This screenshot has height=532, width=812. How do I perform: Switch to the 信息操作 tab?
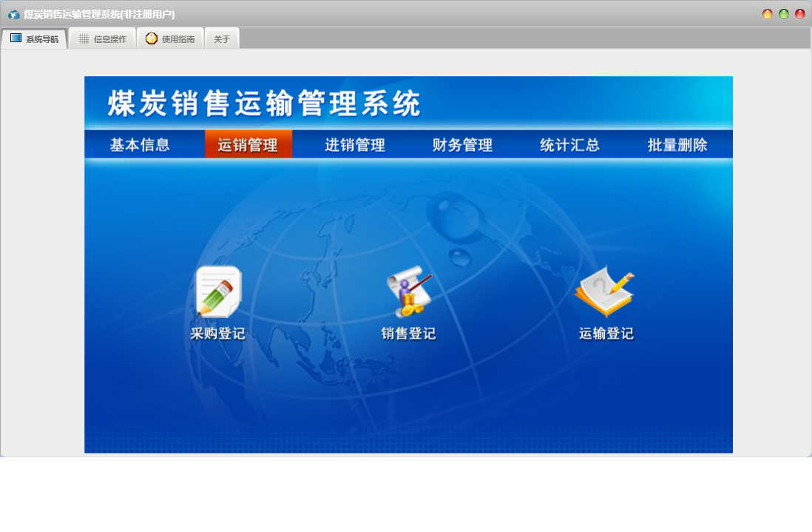[x=103, y=39]
